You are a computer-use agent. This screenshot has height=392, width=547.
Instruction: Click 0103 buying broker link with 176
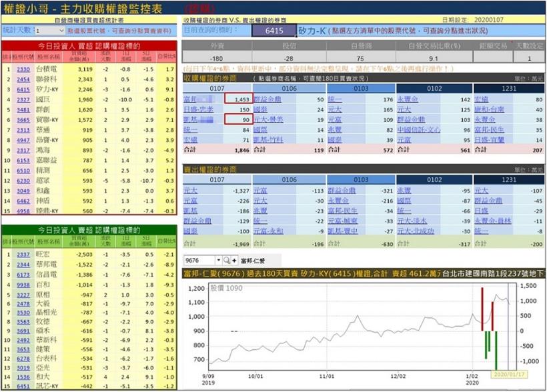pyautogui.click(x=335, y=99)
